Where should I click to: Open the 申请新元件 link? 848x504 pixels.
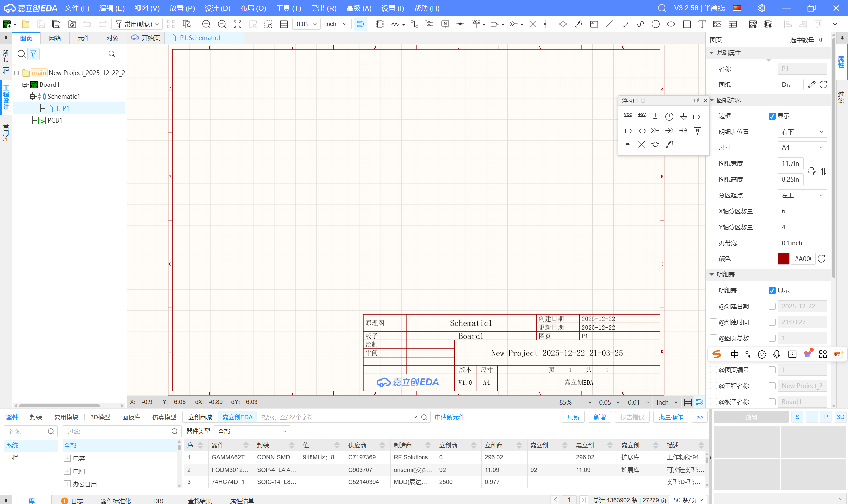coord(449,417)
